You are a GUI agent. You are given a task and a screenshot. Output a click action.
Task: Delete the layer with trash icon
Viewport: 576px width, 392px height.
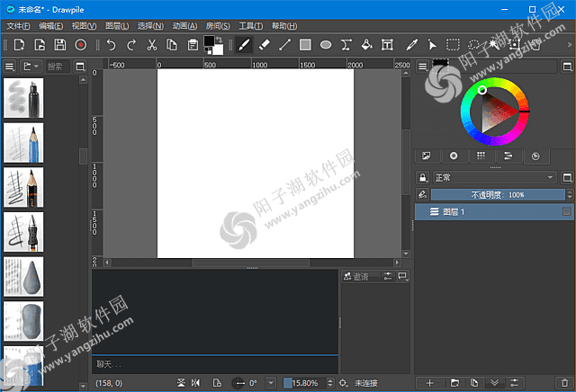click(x=565, y=383)
